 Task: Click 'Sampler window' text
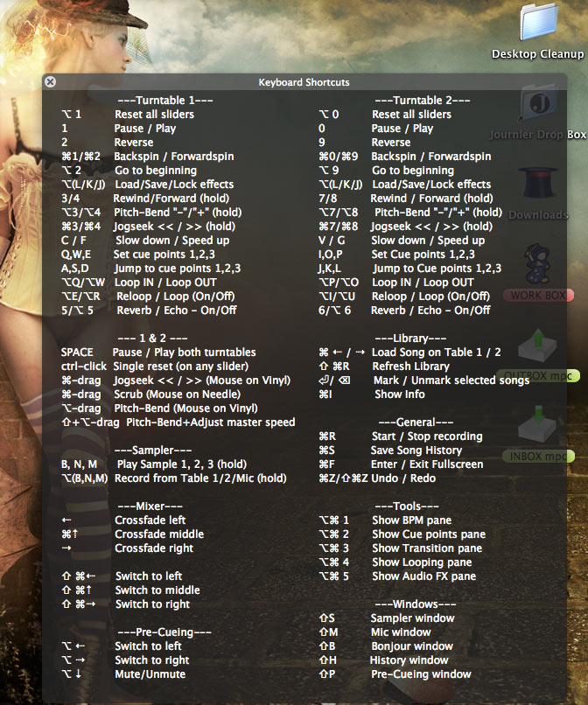click(x=412, y=618)
